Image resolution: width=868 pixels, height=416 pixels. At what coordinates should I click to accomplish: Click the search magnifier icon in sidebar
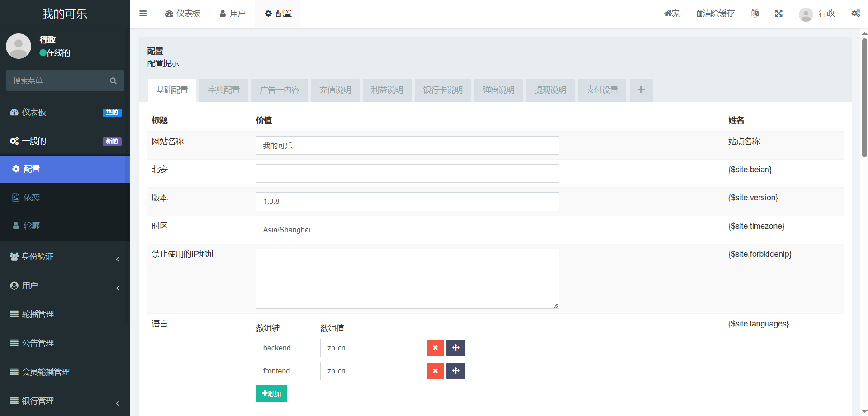113,81
